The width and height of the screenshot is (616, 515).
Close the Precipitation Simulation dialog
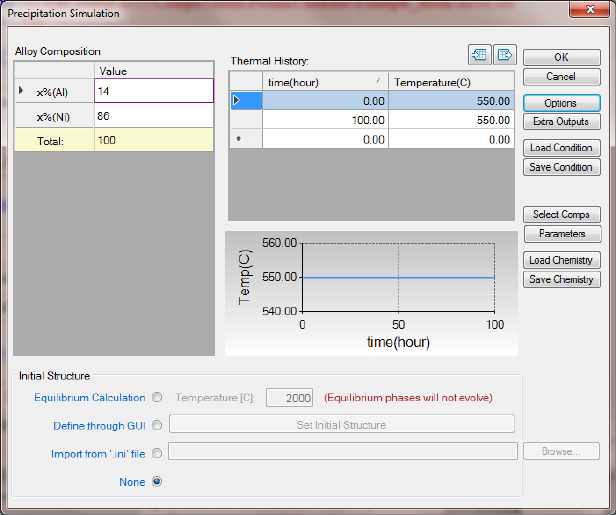pos(590,9)
